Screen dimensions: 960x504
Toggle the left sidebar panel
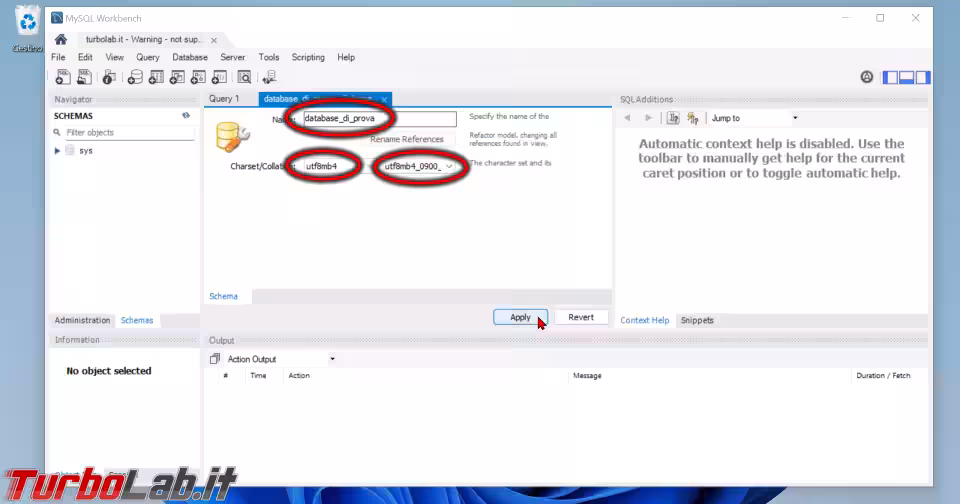(x=890, y=77)
